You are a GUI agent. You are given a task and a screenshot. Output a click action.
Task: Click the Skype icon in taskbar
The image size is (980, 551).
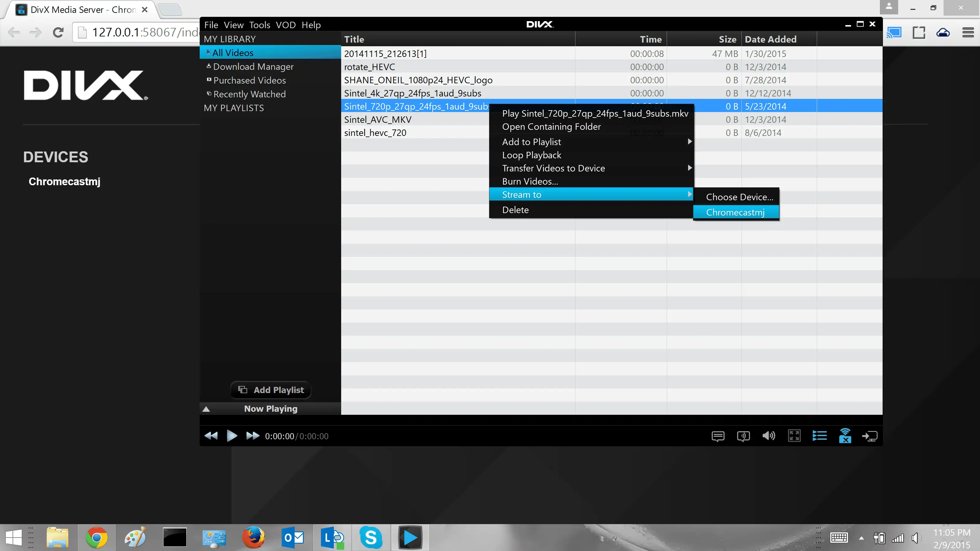click(371, 537)
